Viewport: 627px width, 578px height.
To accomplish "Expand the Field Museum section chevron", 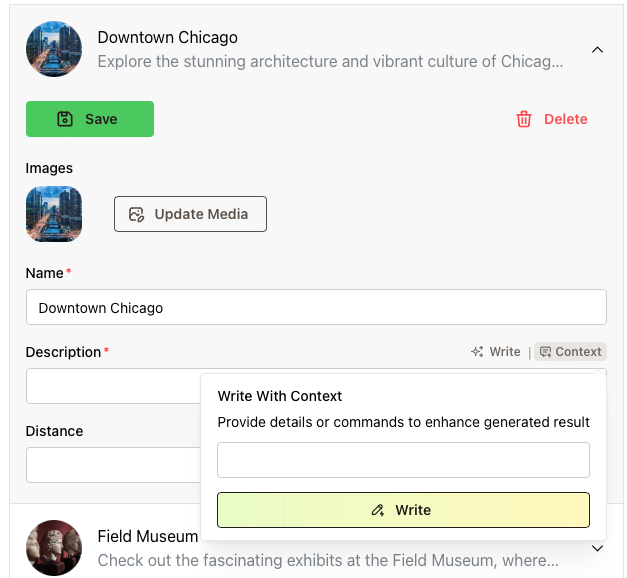I will point(597,548).
